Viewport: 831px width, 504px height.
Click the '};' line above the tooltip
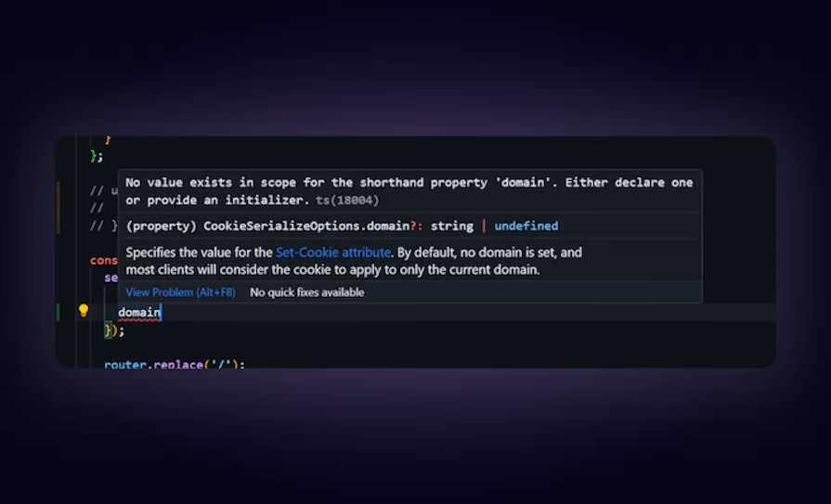coord(97,156)
